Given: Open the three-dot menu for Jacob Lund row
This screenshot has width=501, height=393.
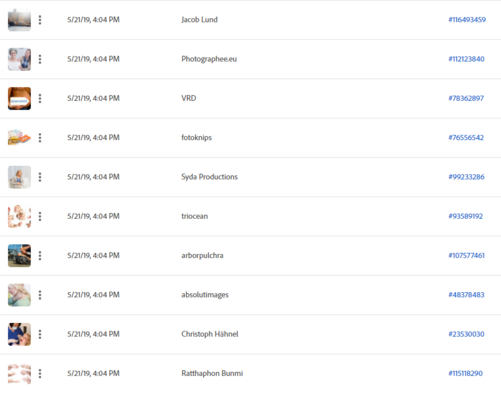Looking at the screenshot, I should pyautogui.click(x=40, y=20).
